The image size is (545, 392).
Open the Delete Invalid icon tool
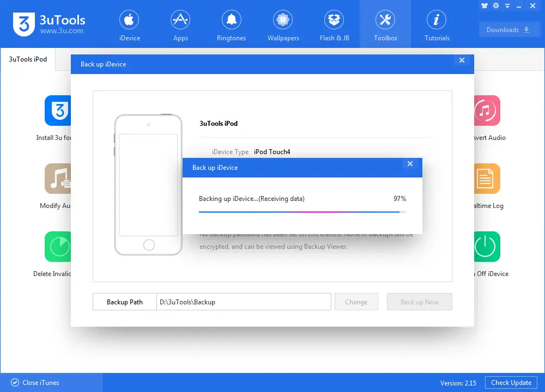coord(58,247)
